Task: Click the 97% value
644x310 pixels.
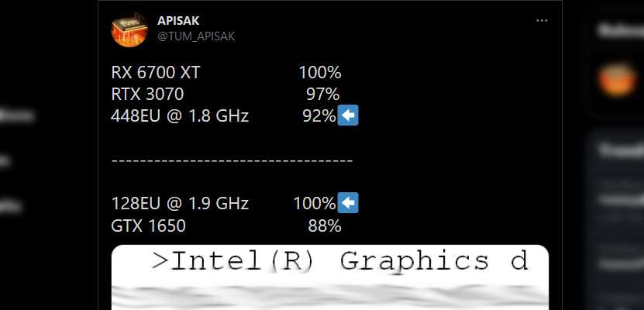Action: (x=322, y=95)
